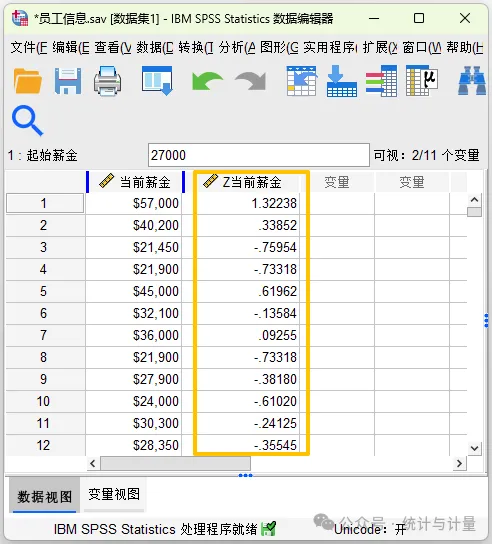Open the 转换 menu
The width and height of the screenshot is (492, 544).
pyautogui.click(x=196, y=48)
